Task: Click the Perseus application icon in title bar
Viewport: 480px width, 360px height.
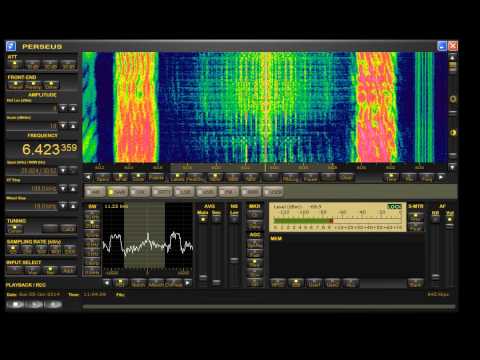Action: pos(11,46)
